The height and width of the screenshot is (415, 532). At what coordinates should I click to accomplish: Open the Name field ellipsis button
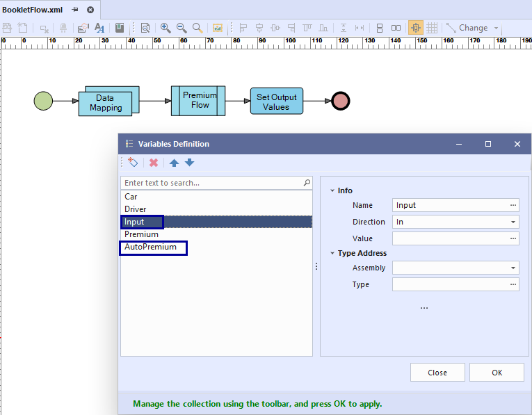tap(513, 205)
